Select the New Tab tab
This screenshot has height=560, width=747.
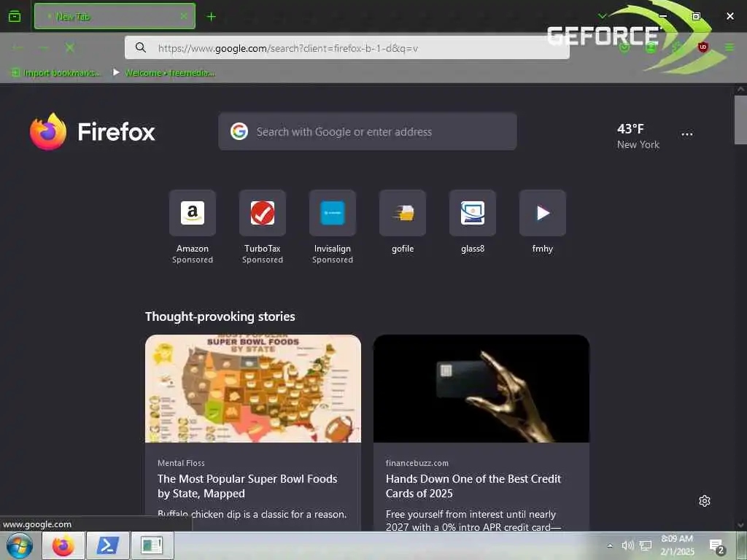click(x=115, y=16)
